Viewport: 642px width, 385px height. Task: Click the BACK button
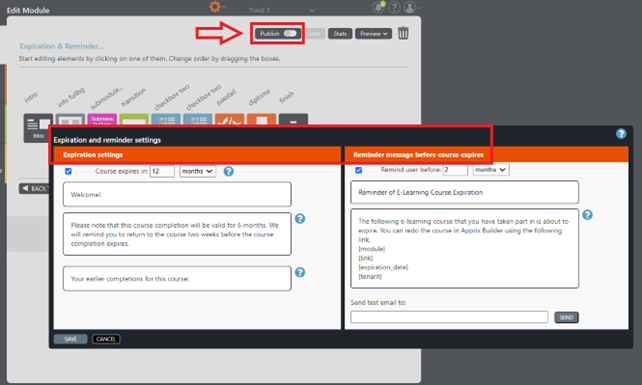(34, 188)
